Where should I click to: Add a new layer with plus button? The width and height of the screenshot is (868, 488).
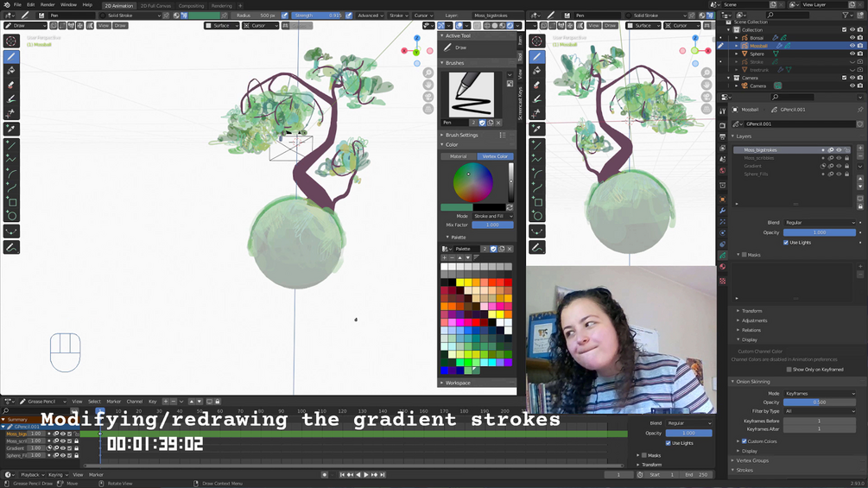point(860,149)
